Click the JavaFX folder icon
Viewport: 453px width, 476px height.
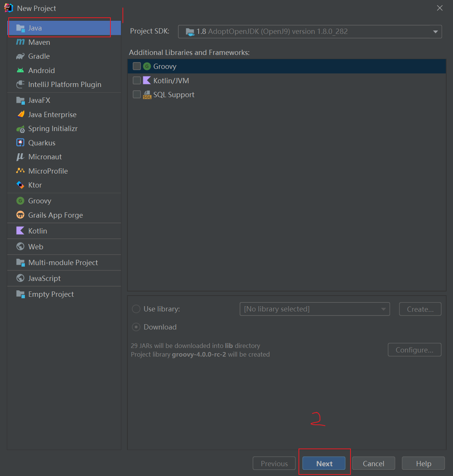tap(20, 100)
